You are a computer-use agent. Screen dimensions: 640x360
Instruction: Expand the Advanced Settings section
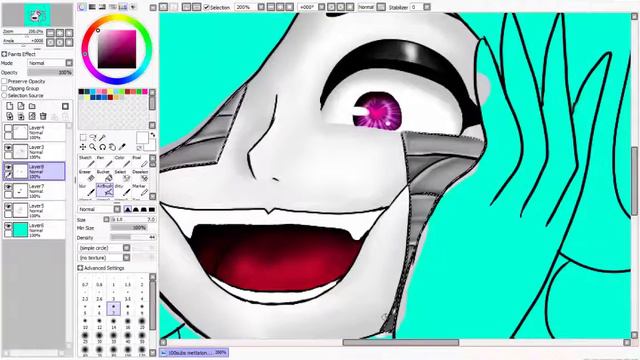(80, 268)
